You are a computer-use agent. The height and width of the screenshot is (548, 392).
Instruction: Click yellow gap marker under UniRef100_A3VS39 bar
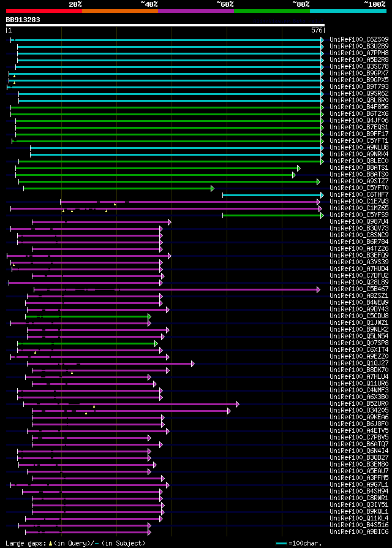coord(13,265)
